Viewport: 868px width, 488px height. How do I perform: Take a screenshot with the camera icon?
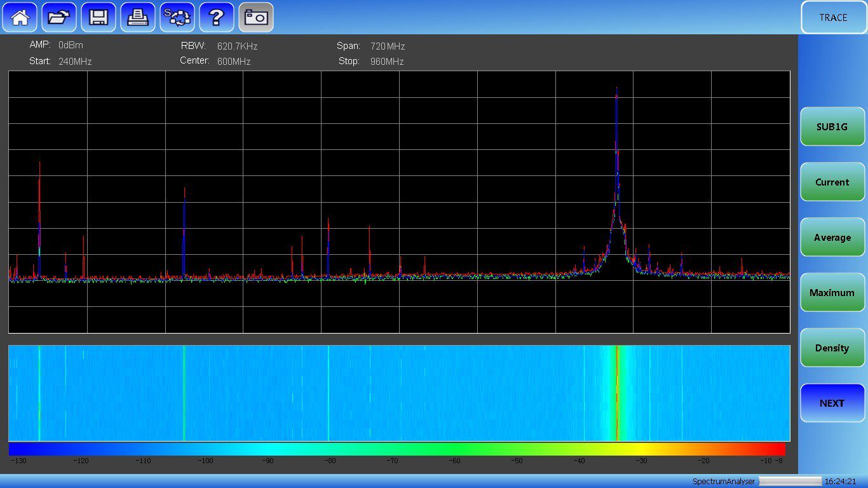tap(256, 17)
